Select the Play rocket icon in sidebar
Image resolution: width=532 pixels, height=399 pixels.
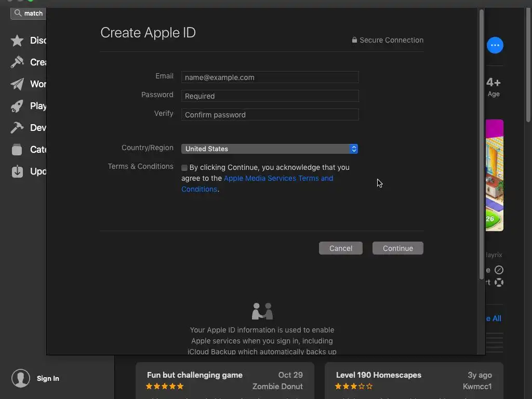click(x=17, y=106)
